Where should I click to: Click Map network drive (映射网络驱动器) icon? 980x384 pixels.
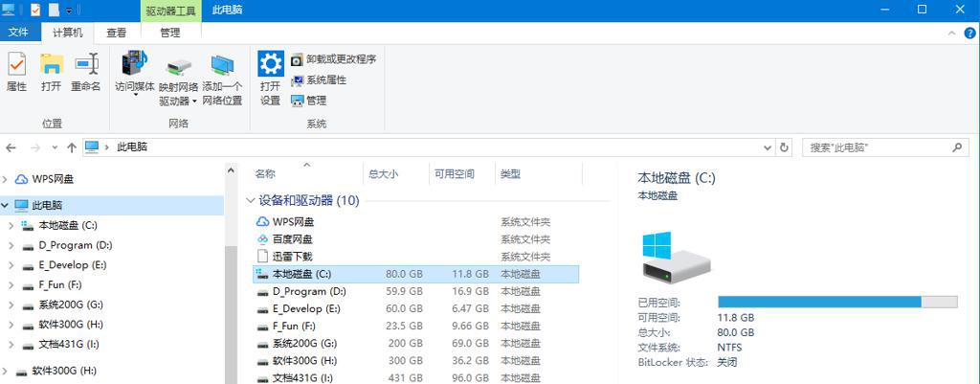(179, 69)
